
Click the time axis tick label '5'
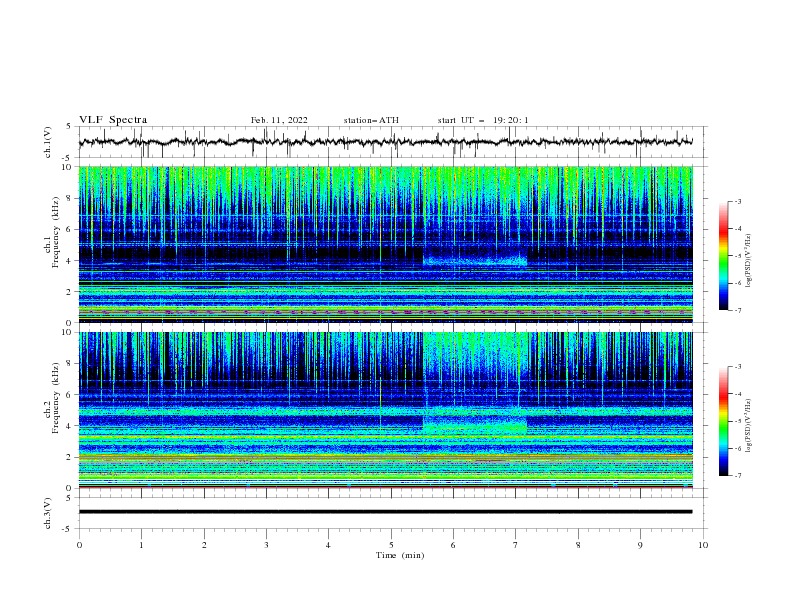pyautogui.click(x=391, y=545)
